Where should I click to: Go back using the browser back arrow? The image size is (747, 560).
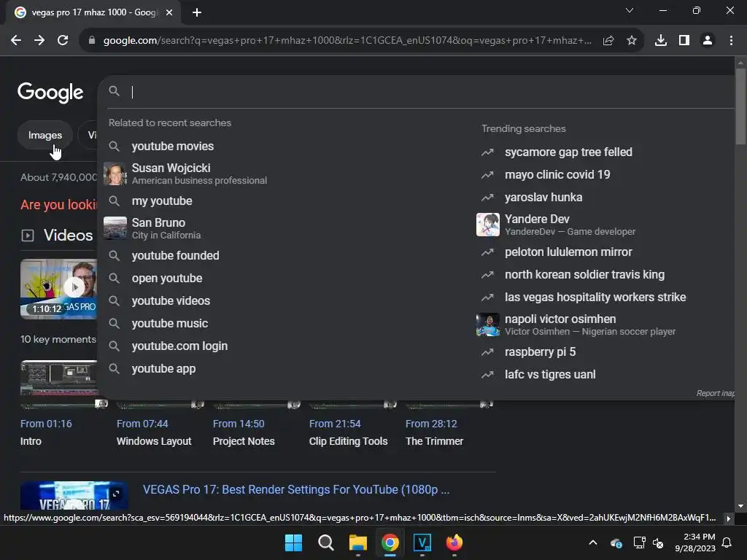(16, 41)
